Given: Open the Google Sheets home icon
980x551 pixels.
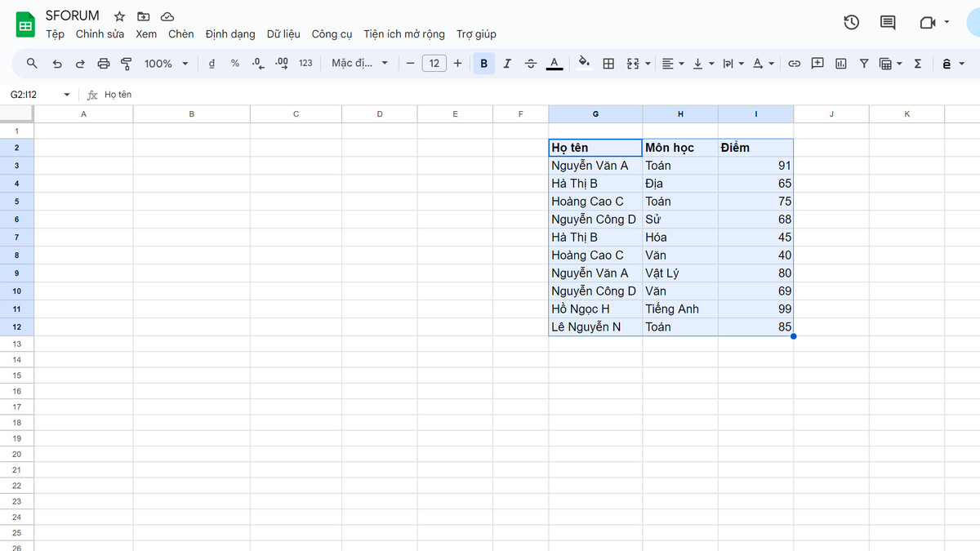Looking at the screenshot, I should (25, 25).
